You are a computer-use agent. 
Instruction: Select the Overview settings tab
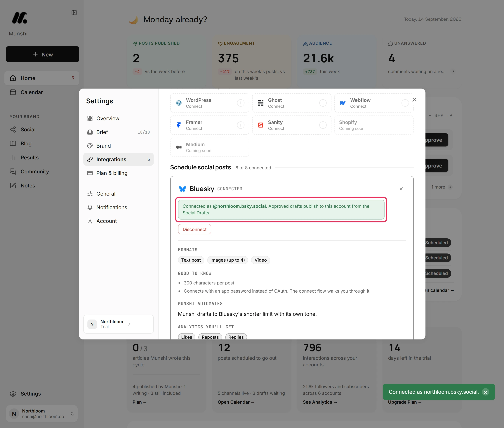[119, 118]
